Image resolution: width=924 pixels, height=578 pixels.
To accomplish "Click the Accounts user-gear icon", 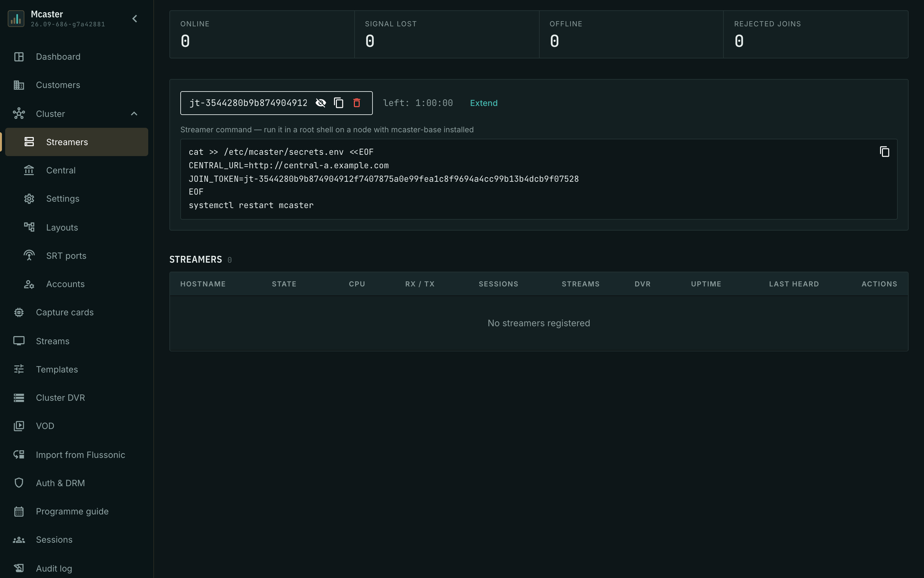I will pos(29,284).
